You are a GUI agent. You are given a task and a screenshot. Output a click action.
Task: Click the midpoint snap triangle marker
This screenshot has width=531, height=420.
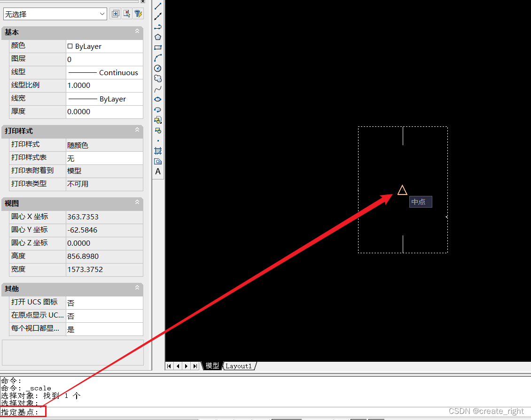(402, 190)
